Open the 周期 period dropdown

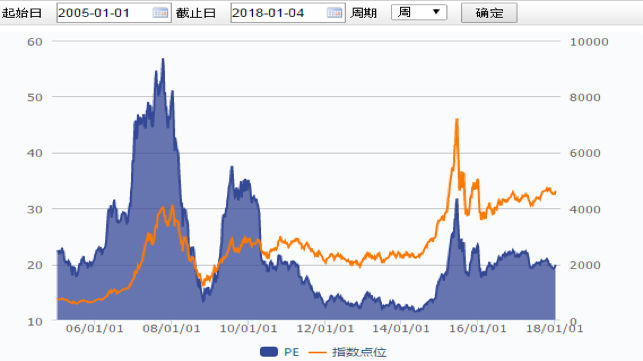click(419, 12)
